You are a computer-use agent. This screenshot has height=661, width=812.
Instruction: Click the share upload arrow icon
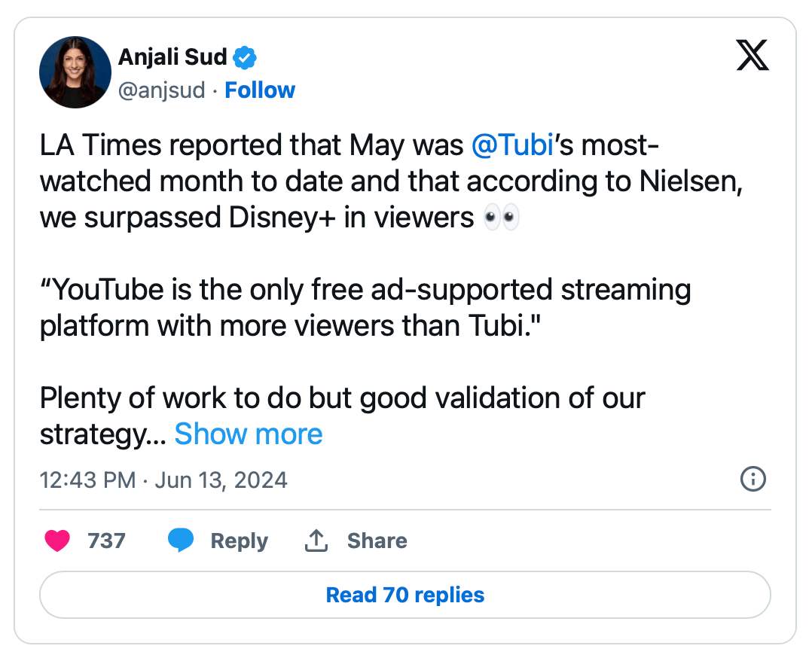pos(316,541)
